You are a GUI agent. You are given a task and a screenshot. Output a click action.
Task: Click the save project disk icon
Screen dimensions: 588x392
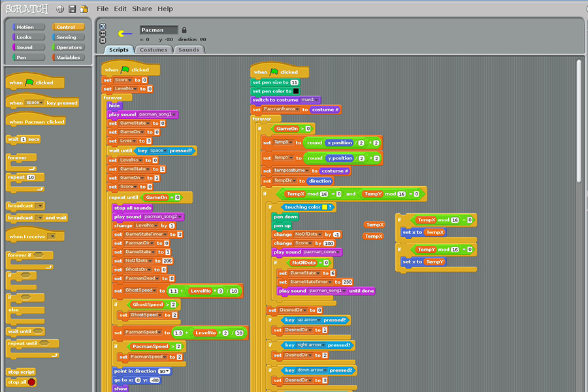pyautogui.click(x=72, y=9)
